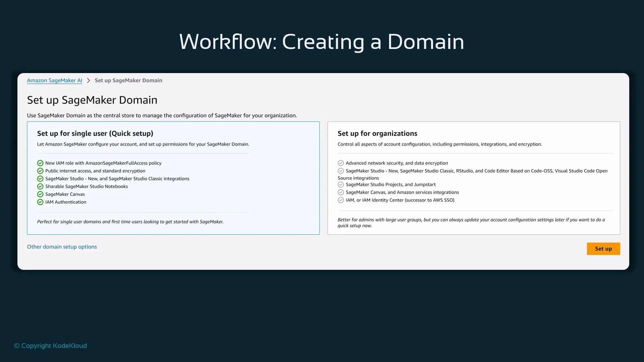Click the checkmark icon beside Public internet access
The image size is (644, 362).
point(40,171)
